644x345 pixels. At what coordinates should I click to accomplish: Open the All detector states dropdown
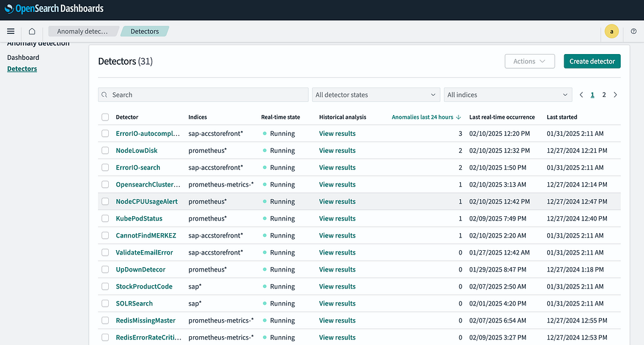tap(376, 95)
